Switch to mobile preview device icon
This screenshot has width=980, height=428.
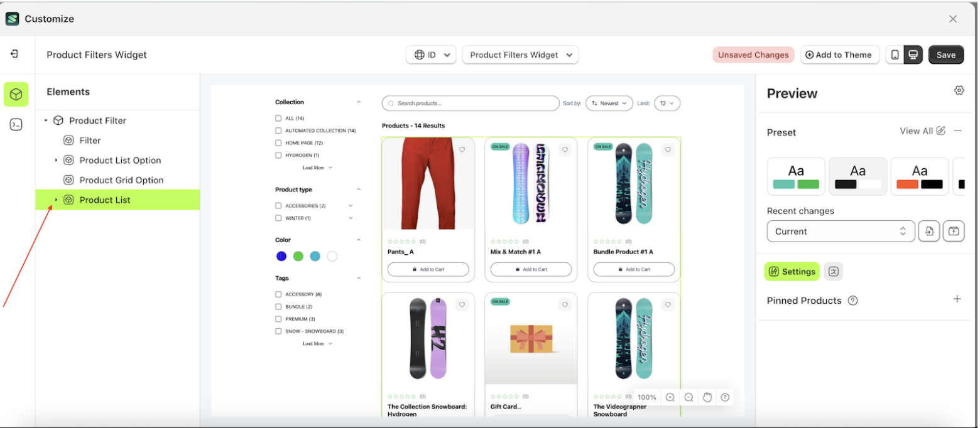coord(895,55)
